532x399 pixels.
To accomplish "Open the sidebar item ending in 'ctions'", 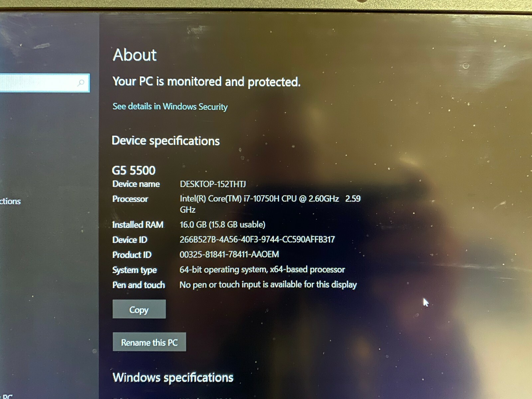I will tap(10, 201).
